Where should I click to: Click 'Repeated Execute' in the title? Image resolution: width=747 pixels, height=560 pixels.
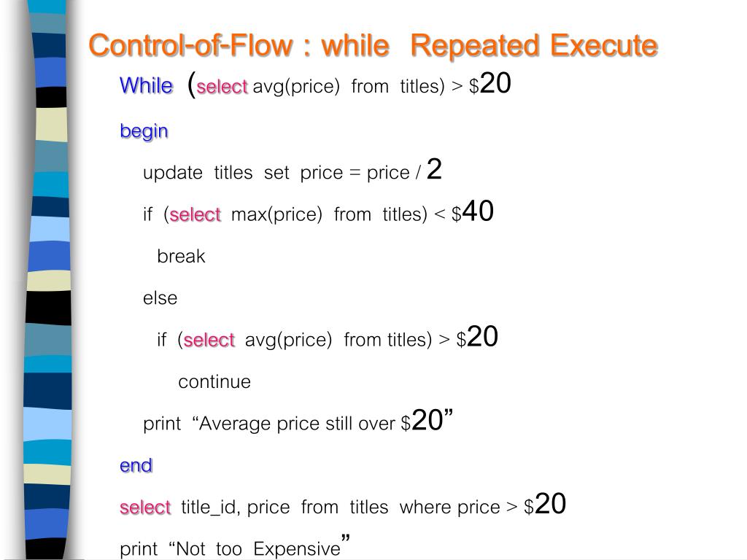[534, 46]
